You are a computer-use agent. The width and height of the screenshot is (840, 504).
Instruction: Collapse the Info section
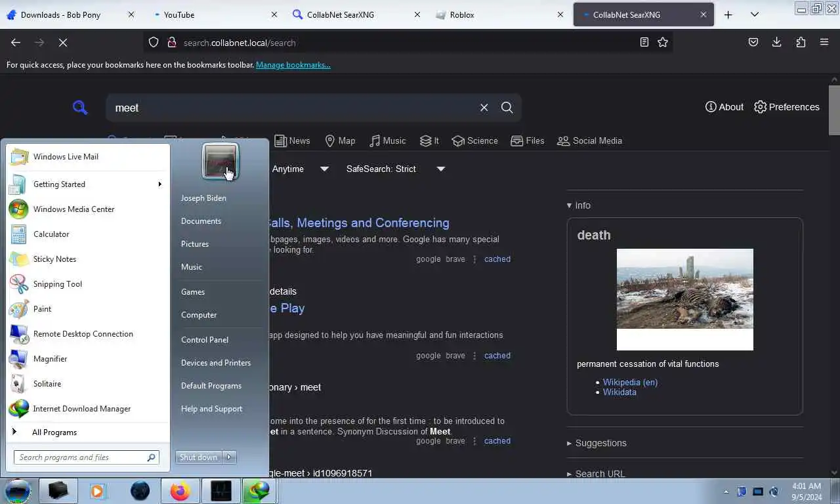pos(579,205)
